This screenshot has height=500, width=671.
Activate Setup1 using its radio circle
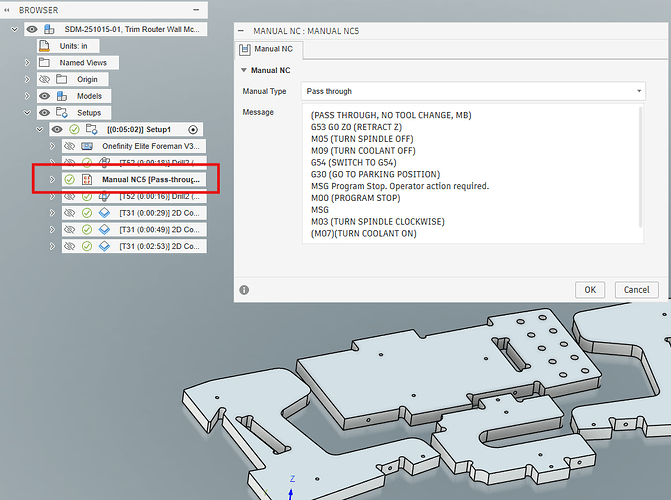tap(193, 129)
